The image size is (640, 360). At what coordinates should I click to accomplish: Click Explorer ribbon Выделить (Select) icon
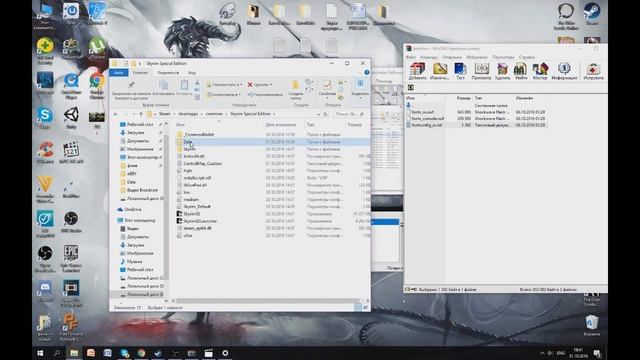coord(360,85)
